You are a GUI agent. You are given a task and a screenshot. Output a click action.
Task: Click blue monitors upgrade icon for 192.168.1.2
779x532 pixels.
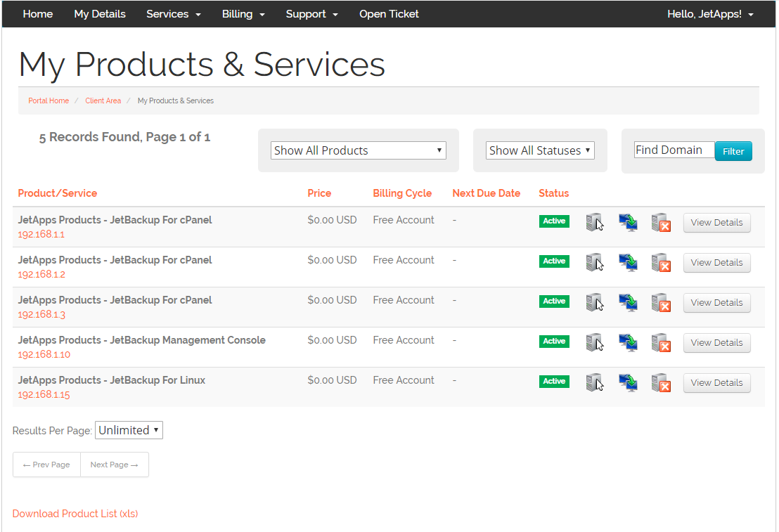click(x=628, y=262)
